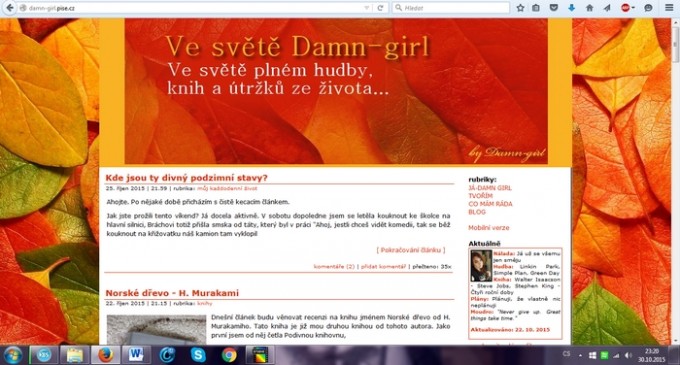Open the address bar history dropdown
The height and width of the screenshot is (365, 680).
coord(366,8)
